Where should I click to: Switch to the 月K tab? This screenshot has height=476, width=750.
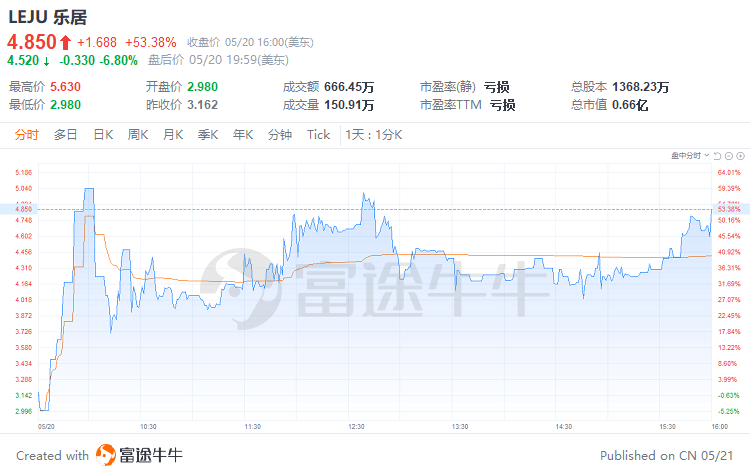point(173,135)
